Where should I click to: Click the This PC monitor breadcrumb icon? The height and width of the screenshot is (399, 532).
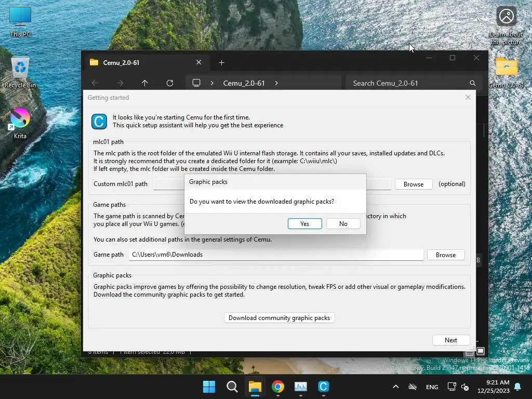tap(196, 83)
